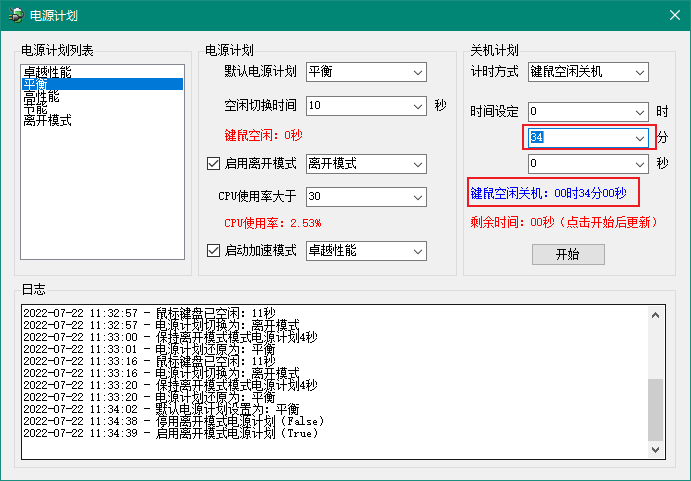
Task: Open the 离开模式 plan dropdown
Action: pos(366,164)
